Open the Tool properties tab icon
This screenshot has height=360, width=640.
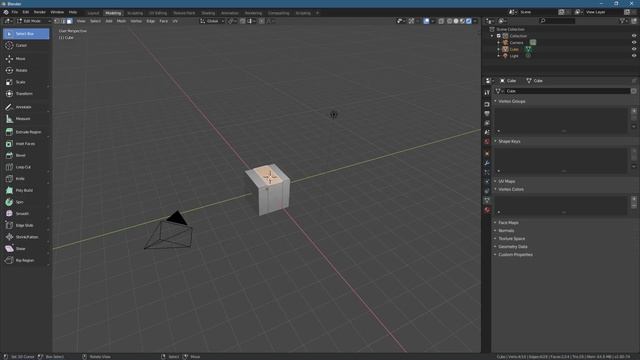(x=487, y=93)
